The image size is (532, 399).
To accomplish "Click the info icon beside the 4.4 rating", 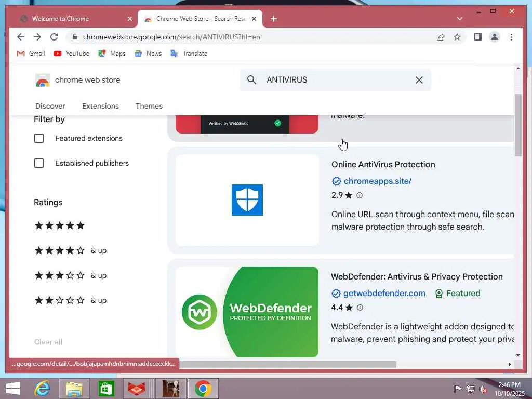I will 360,308.
